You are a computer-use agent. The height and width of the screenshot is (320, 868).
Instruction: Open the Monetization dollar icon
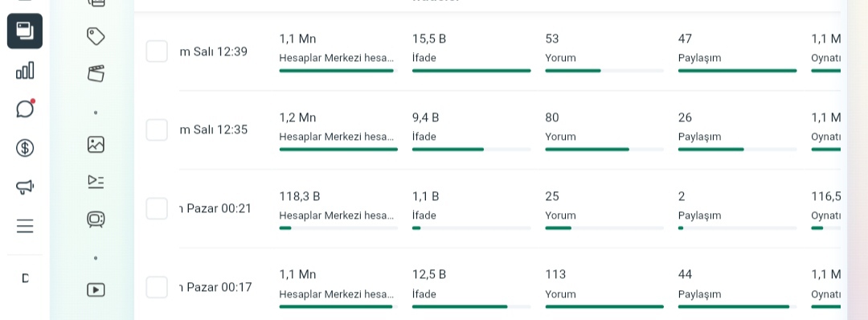[x=25, y=148]
